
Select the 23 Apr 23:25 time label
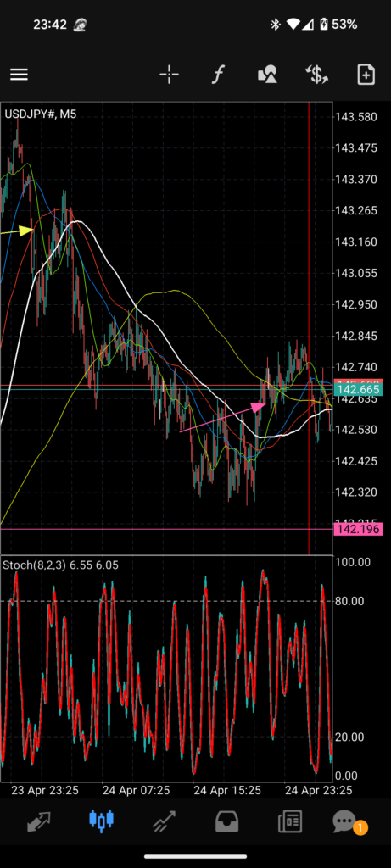(46, 789)
